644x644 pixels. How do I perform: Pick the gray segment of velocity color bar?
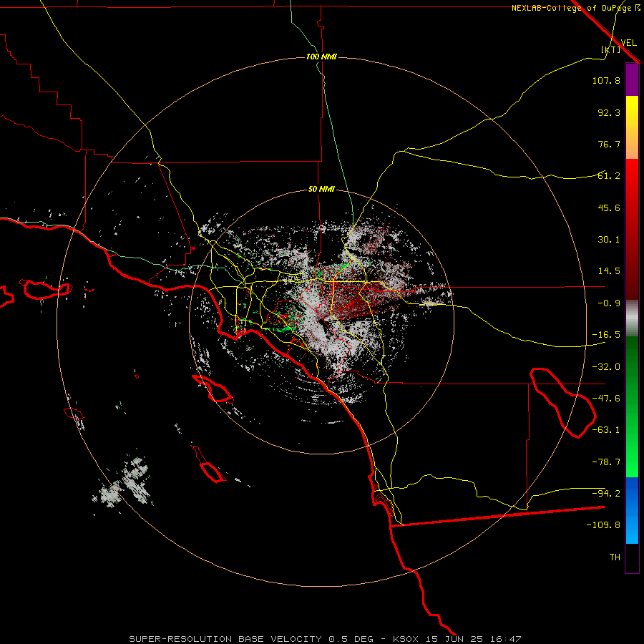632,318
